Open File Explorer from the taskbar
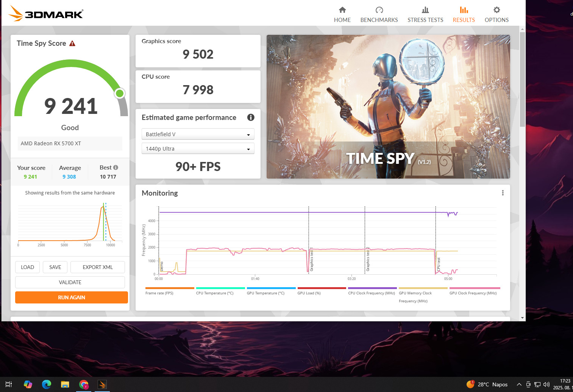 [x=65, y=384]
